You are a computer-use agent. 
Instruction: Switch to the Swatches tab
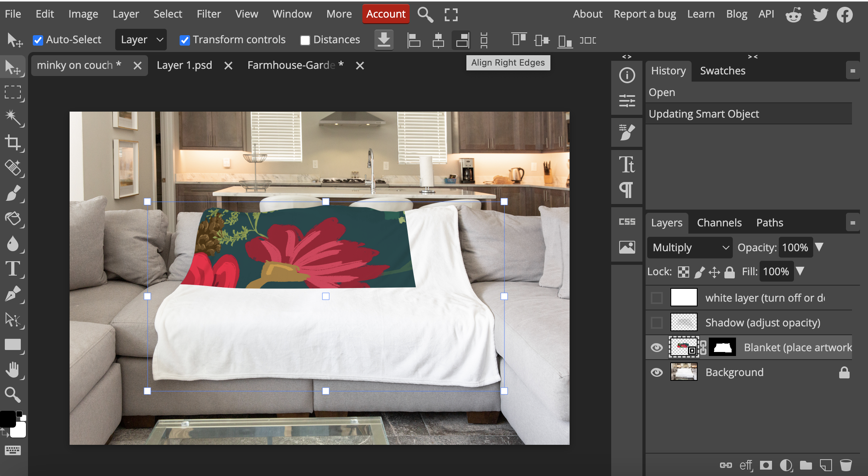point(722,71)
